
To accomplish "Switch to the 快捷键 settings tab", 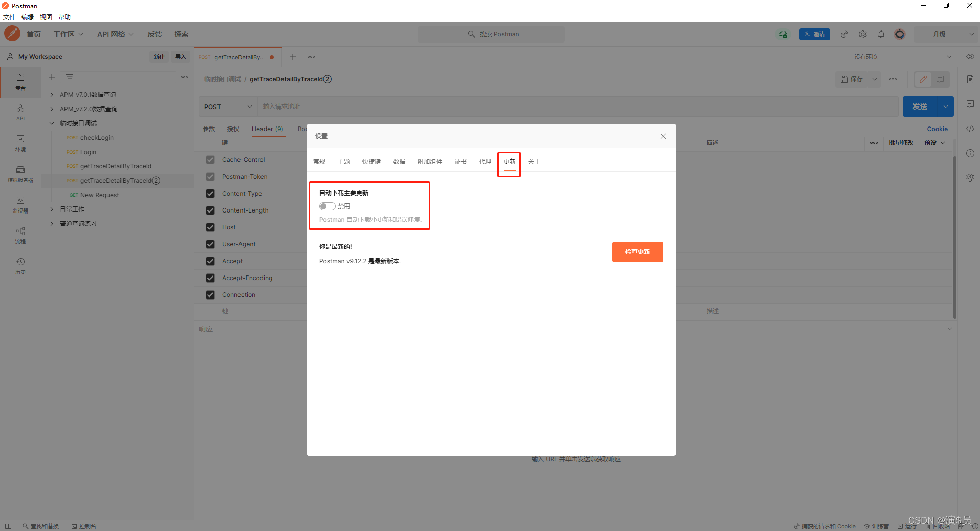I will click(x=372, y=162).
